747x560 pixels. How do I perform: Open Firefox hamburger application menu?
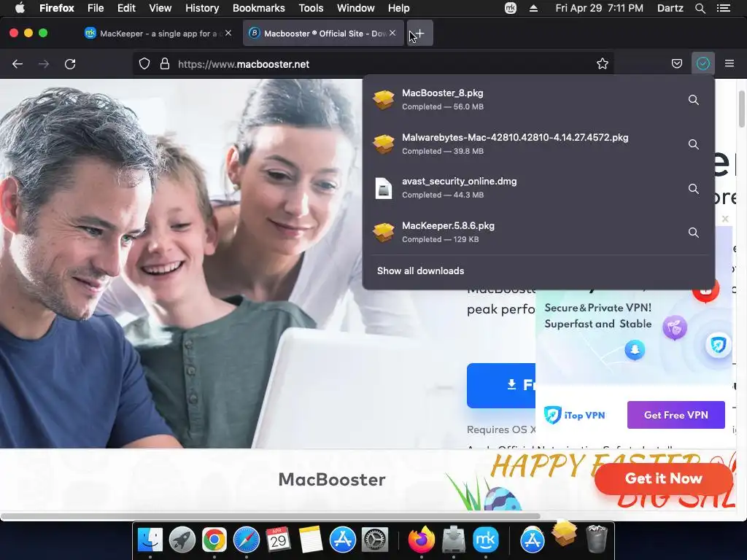coord(729,63)
